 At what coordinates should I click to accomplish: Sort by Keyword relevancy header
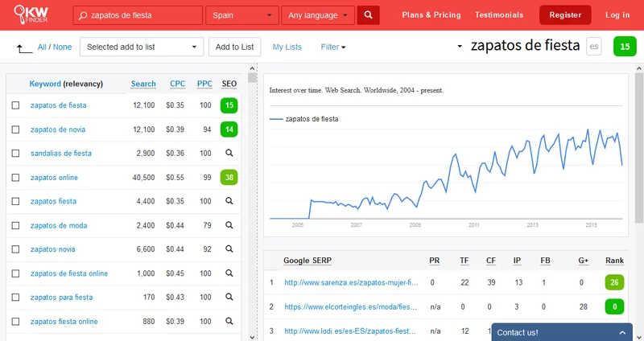66,84
